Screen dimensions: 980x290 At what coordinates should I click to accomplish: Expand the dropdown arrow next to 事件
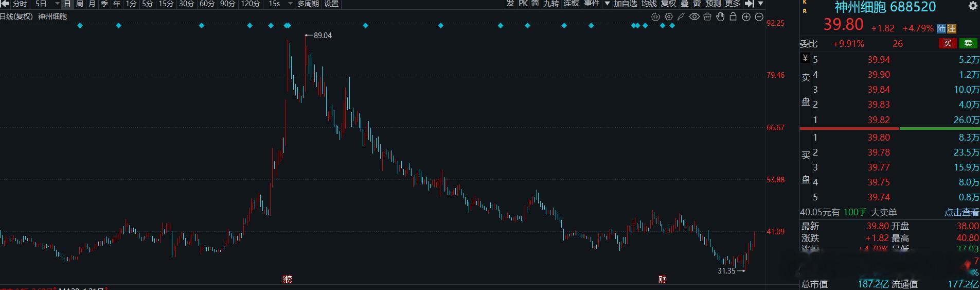tap(607, 4)
